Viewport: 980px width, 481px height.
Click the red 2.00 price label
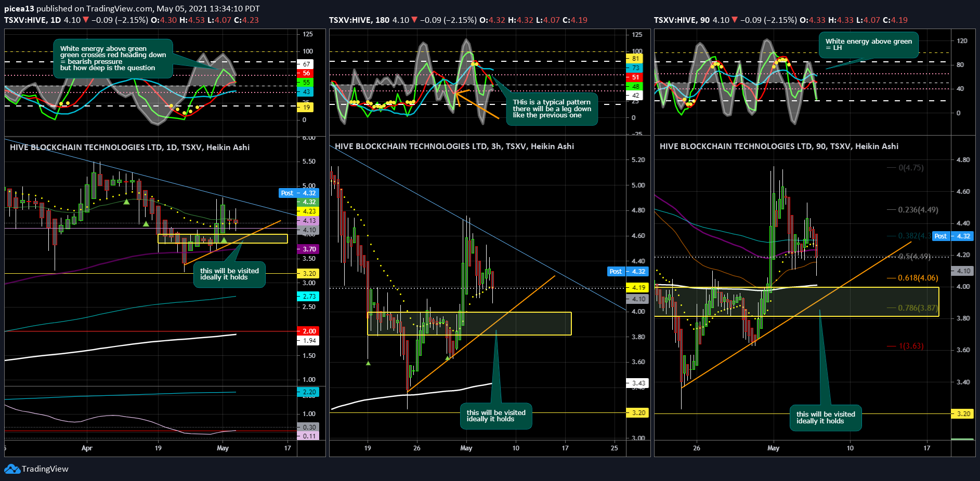[x=307, y=331]
